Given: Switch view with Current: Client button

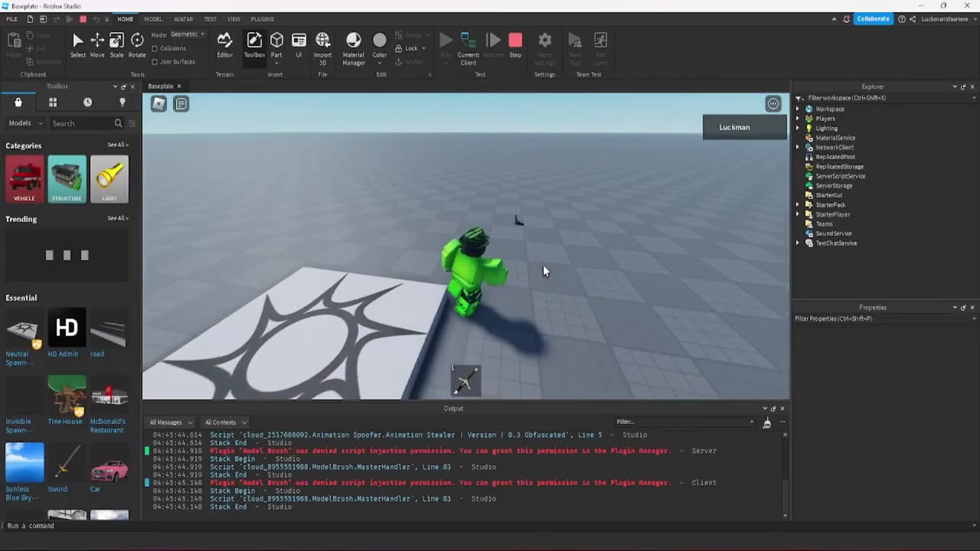Looking at the screenshot, I should click(x=468, y=49).
